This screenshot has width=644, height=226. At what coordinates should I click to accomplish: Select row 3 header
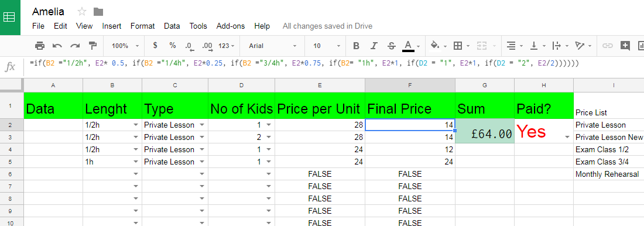point(12,137)
